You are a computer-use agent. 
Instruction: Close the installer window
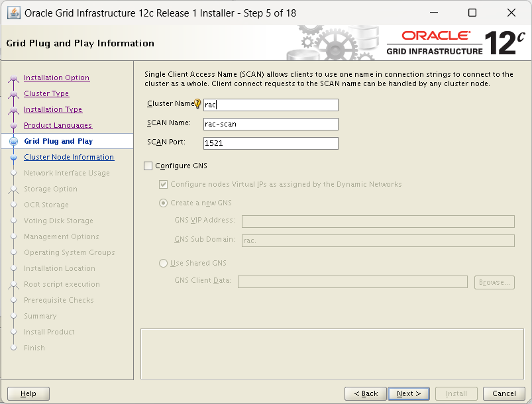(x=511, y=13)
